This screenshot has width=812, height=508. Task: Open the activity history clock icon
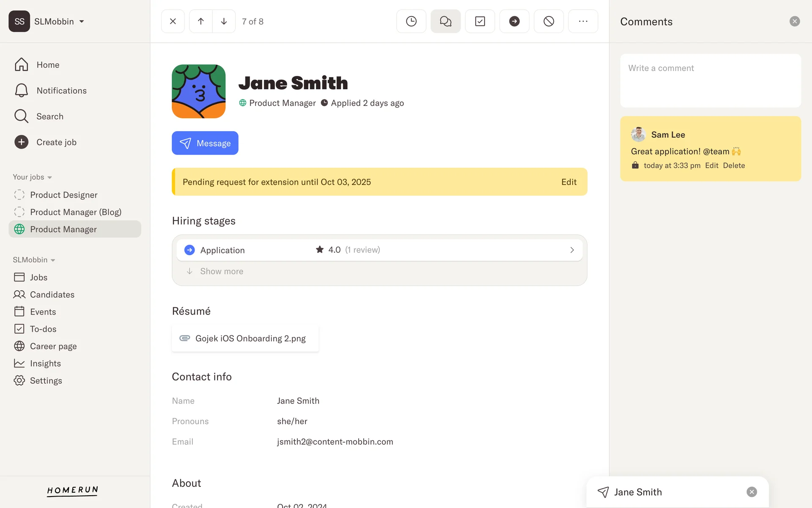411,21
